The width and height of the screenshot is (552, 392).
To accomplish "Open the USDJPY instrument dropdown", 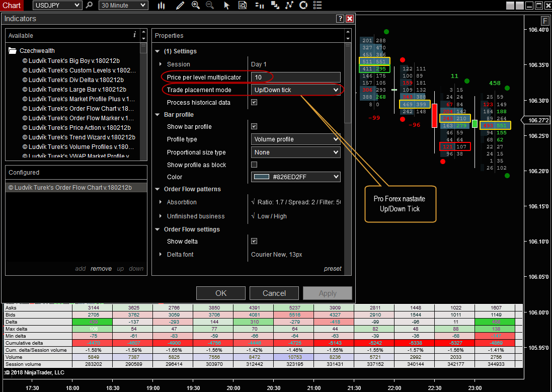I will [58, 5].
